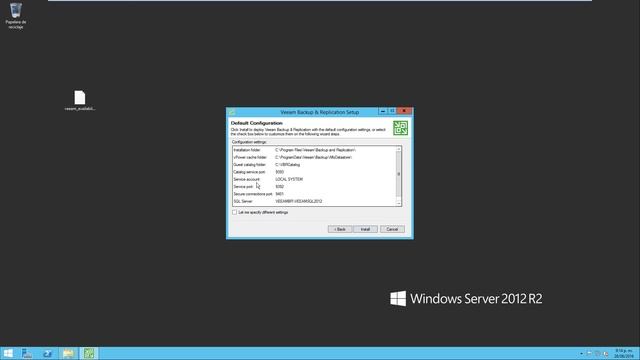
Task: Select the Catalog service port row
Action: pyautogui.click(x=314, y=172)
